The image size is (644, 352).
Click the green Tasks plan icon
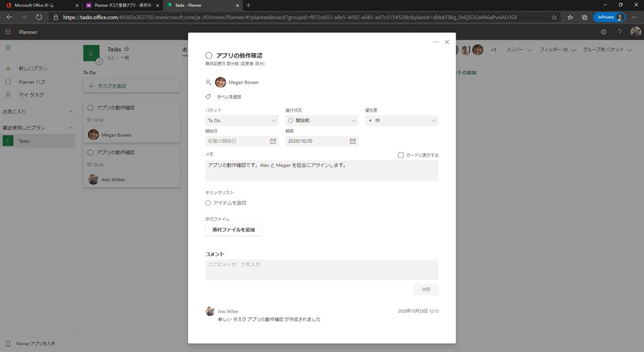pyautogui.click(x=91, y=53)
